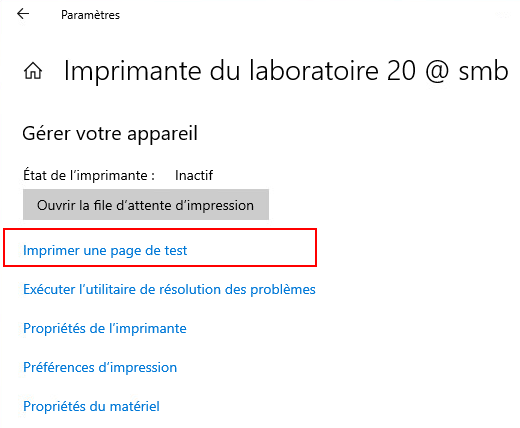Open Préférences d'impression
The image size is (520, 428).
100,367
